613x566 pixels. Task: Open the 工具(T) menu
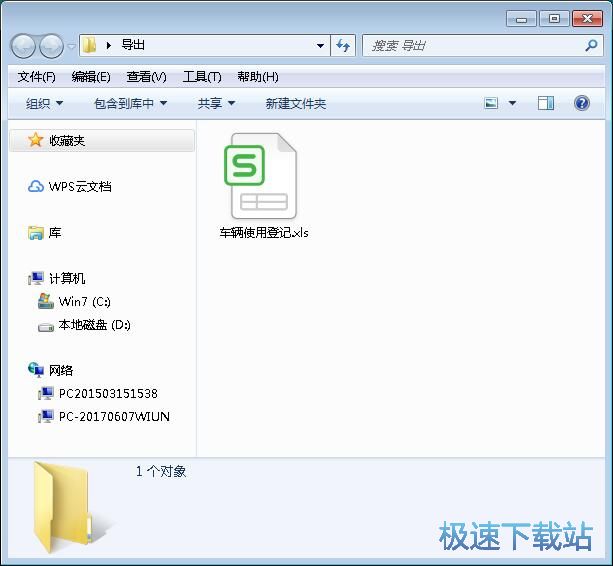(x=202, y=77)
